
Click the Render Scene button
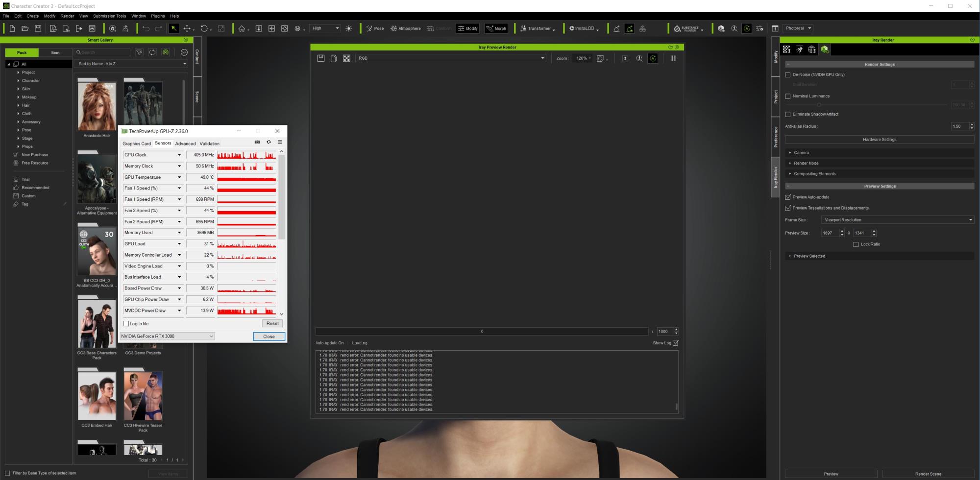pyautogui.click(x=928, y=474)
